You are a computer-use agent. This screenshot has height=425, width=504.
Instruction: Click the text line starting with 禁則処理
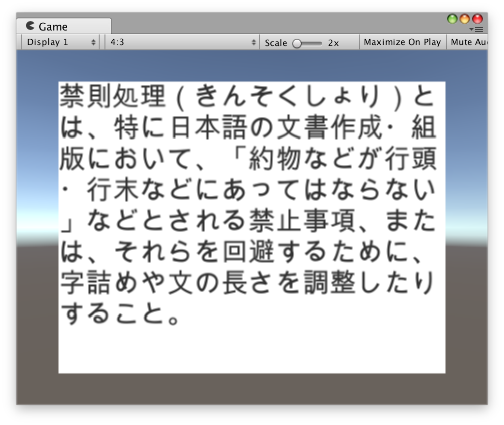tap(247, 96)
